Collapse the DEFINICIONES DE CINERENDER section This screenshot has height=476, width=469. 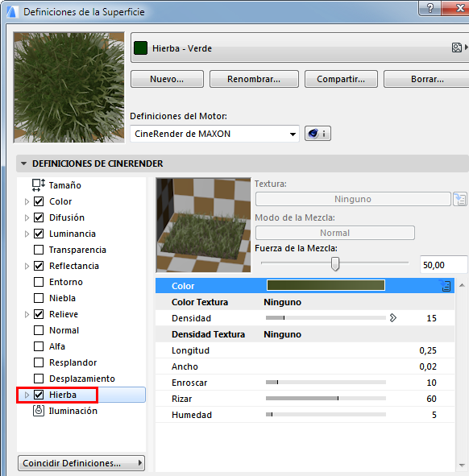23,163
